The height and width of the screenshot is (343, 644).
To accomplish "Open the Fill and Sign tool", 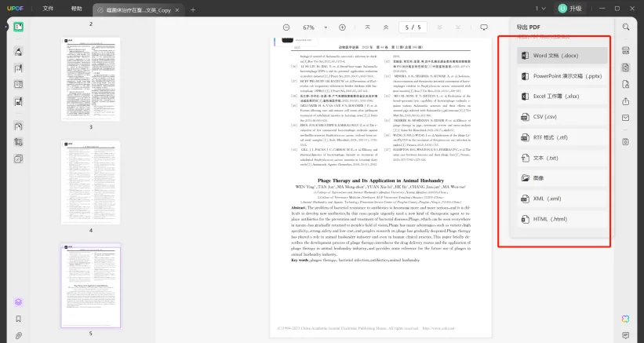I will pos(18,101).
